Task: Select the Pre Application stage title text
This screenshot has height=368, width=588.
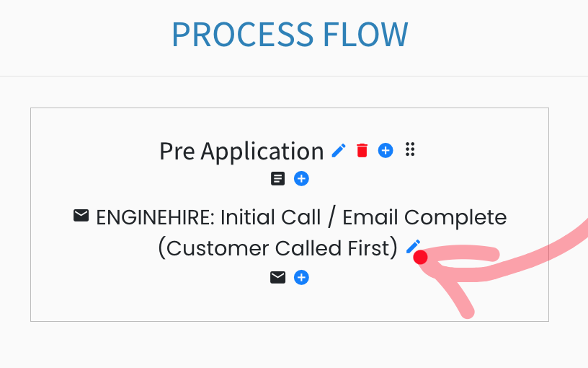Action: tap(241, 152)
